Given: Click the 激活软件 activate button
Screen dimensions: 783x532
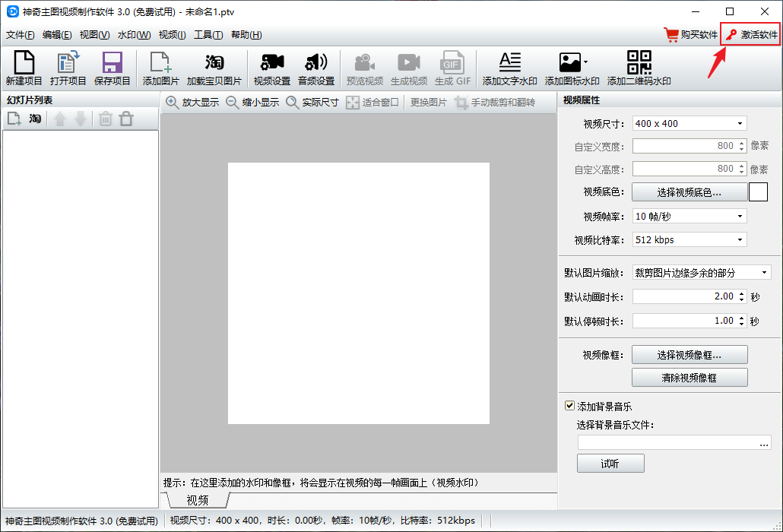Looking at the screenshot, I should (750, 34).
